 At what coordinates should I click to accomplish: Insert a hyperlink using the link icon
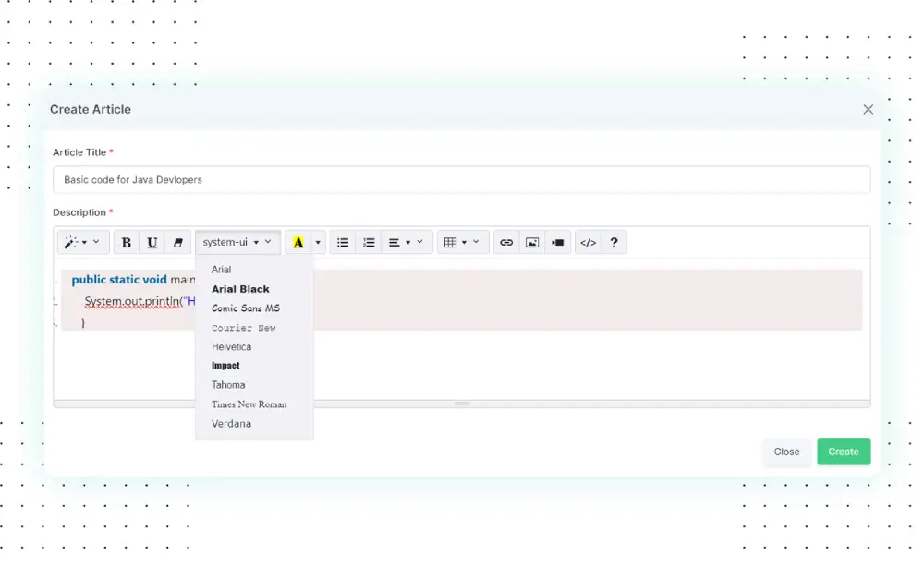pyautogui.click(x=506, y=242)
